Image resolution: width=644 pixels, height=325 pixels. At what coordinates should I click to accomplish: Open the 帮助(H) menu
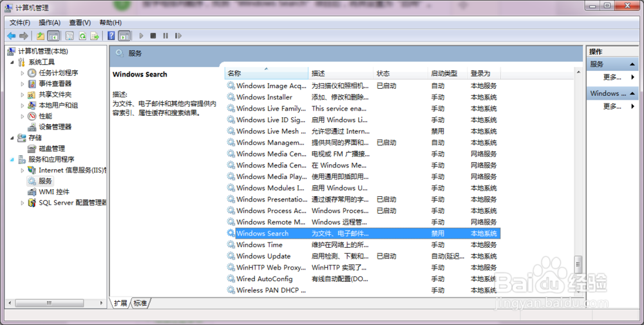(x=111, y=23)
